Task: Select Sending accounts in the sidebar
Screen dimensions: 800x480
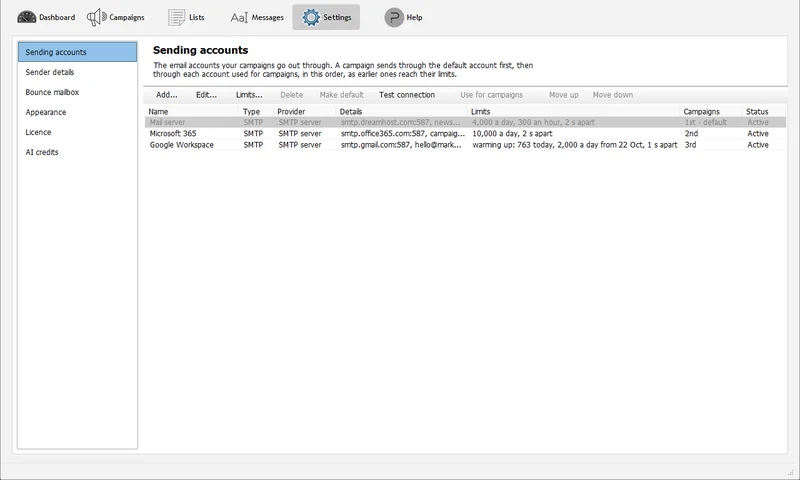Action: click(x=78, y=52)
